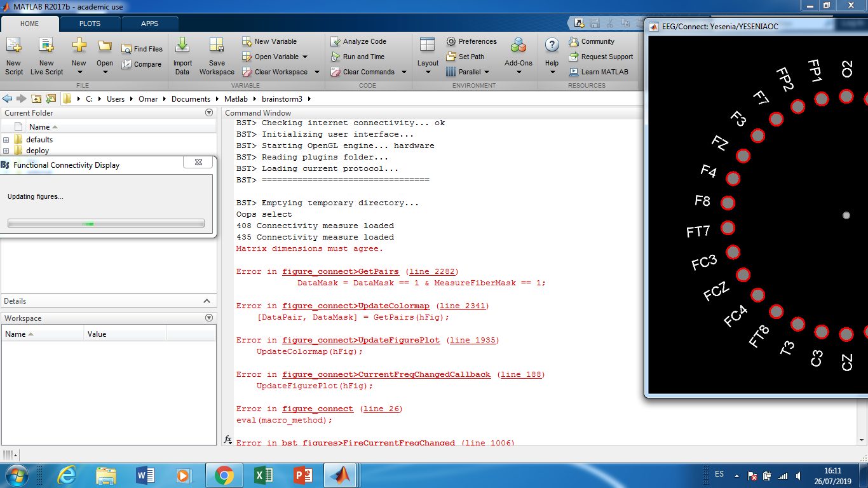Sort Workspace by Value column
868x488 pixels.
click(125, 334)
